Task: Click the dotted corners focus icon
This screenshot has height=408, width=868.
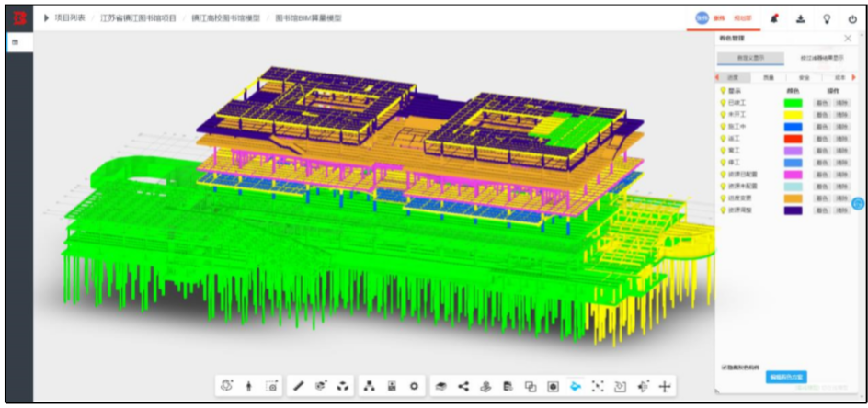Action: click(598, 387)
